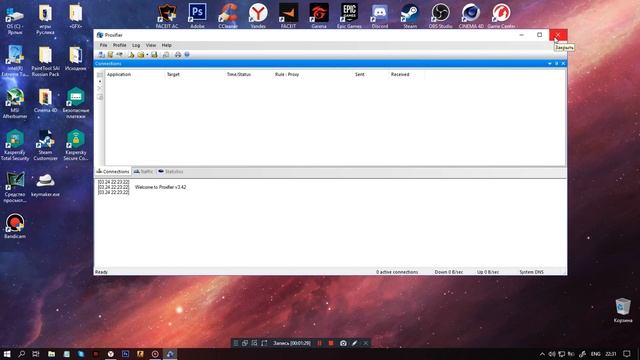Viewport: 640px width, 360px height.
Task: Open Adobe Photoshop desktop shortcut
Action: coord(197,16)
